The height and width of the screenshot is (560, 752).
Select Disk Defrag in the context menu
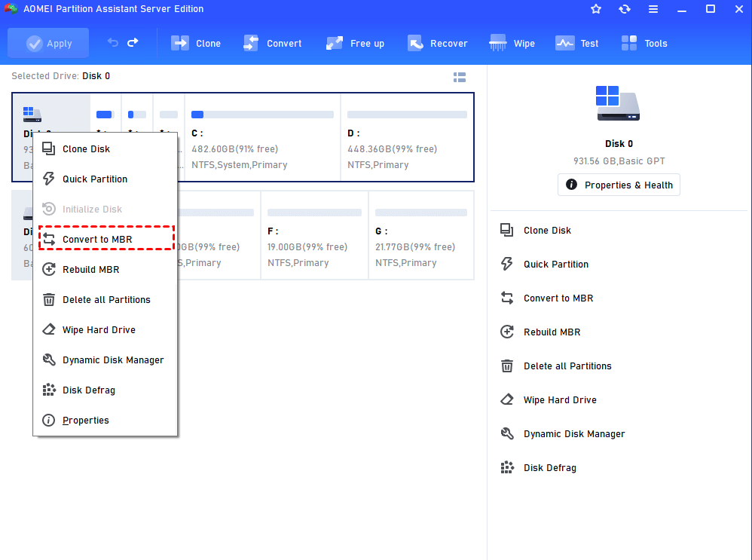105,390
